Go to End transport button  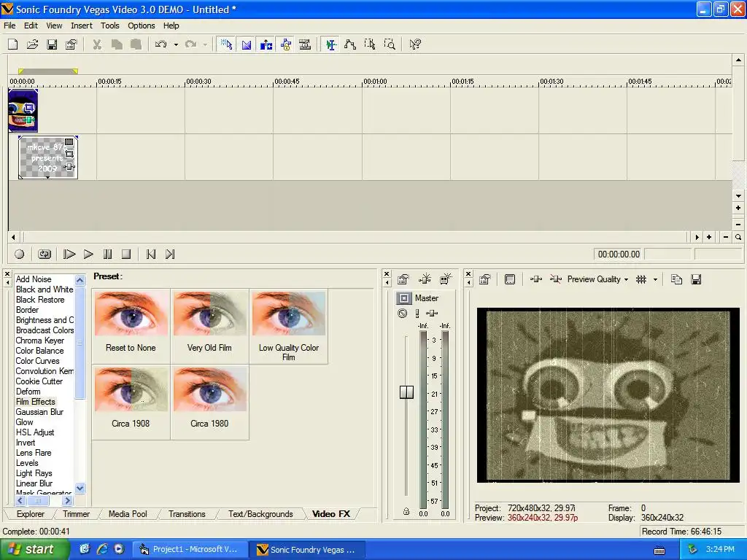click(170, 254)
